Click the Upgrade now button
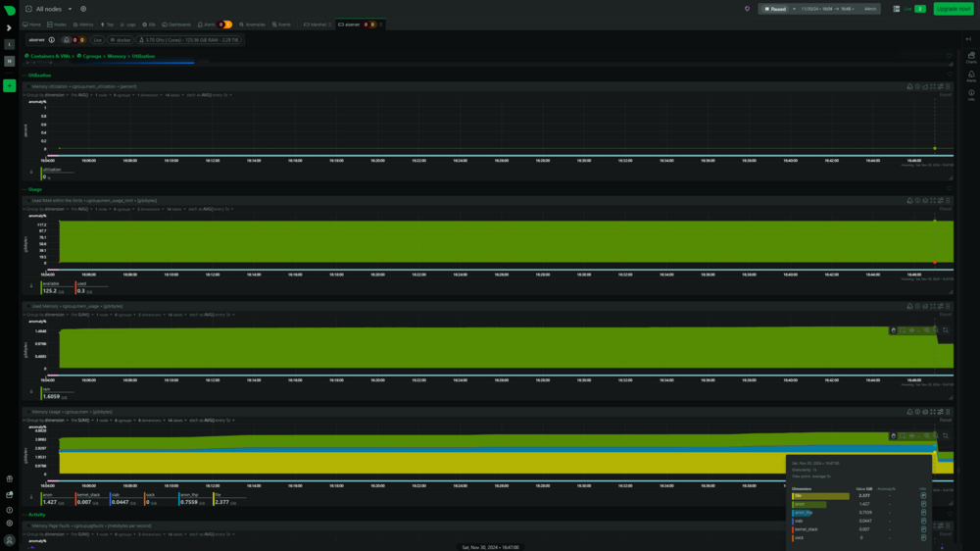 click(954, 9)
